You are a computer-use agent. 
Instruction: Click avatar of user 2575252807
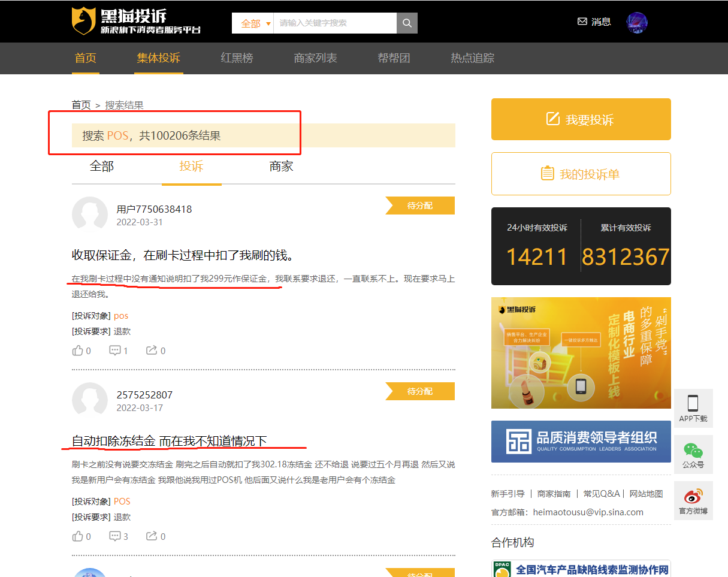(90, 400)
